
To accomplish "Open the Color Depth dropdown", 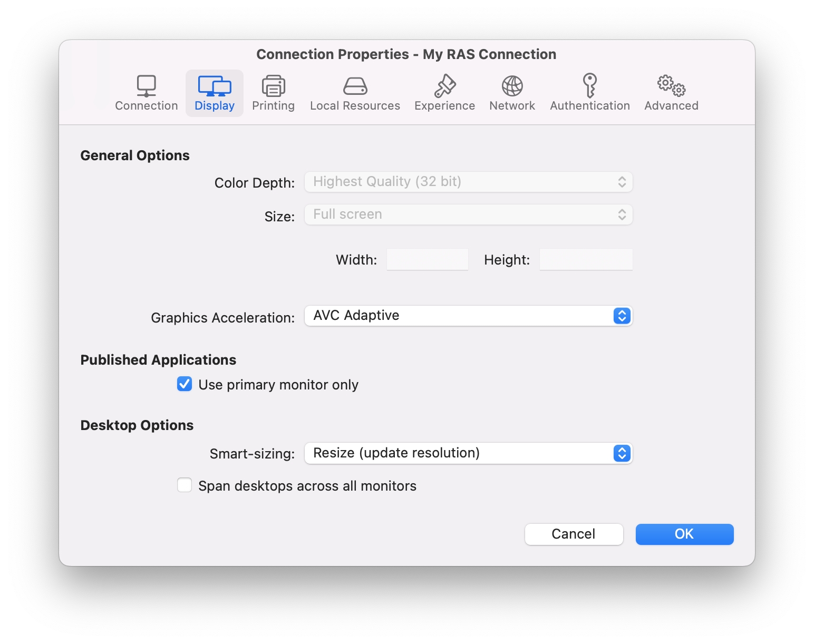I will click(468, 182).
